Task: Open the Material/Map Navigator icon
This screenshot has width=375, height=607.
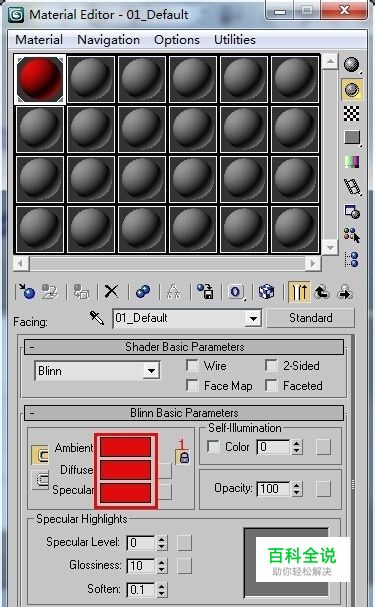Action: 352,259
